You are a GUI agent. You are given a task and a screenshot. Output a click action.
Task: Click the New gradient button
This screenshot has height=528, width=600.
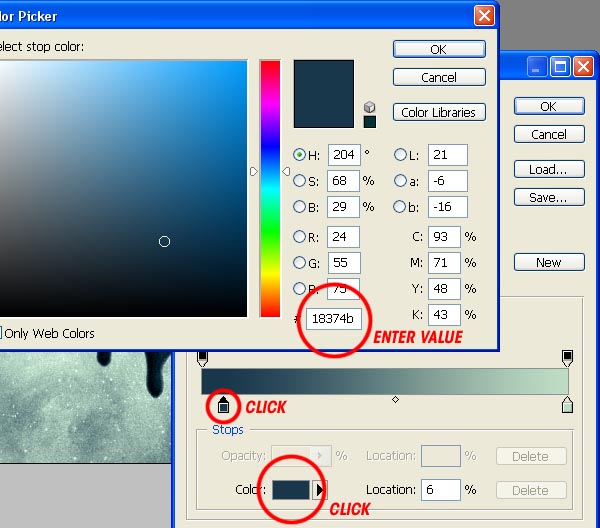click(x=549, y=262)
